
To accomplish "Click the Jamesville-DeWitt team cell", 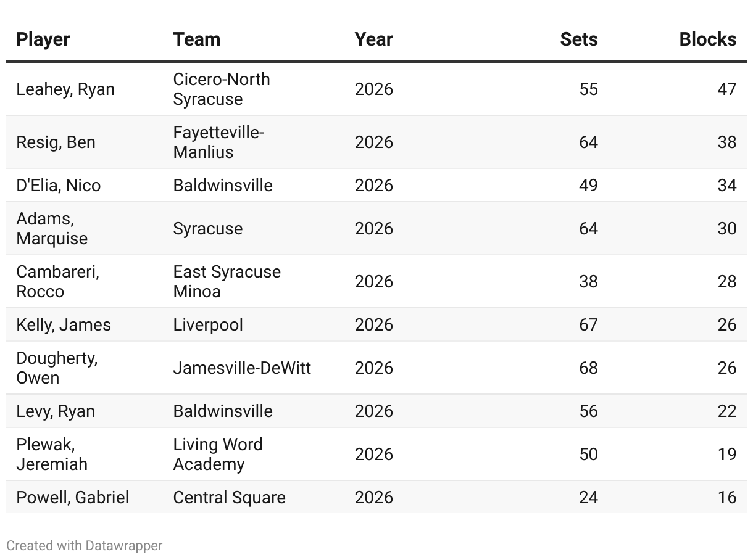I will click(242, 368).
